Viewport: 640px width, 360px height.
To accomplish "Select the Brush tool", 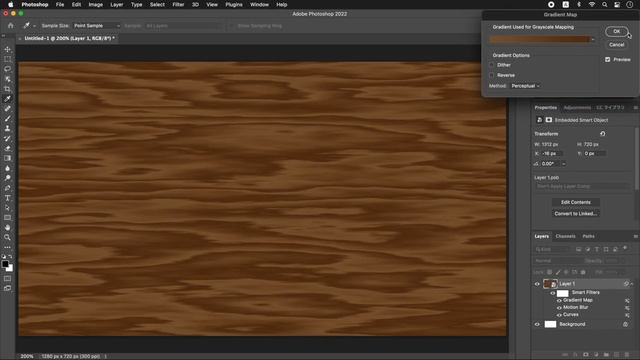I will (7, 118).
